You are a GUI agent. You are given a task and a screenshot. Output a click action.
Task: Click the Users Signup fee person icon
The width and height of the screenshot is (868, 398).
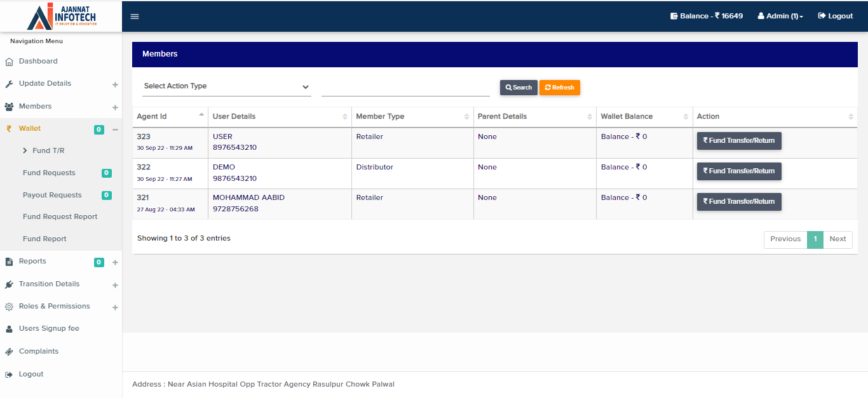pyautogui.click(x=9, y=329)
